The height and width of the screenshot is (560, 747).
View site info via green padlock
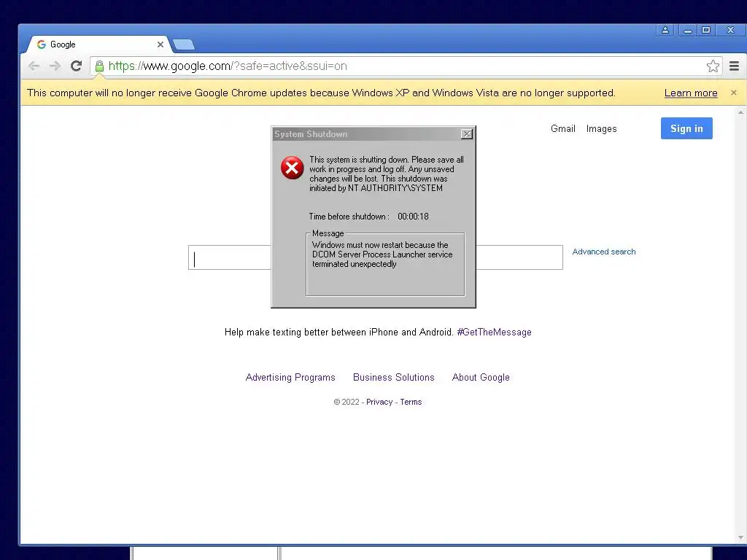point(99,66)
